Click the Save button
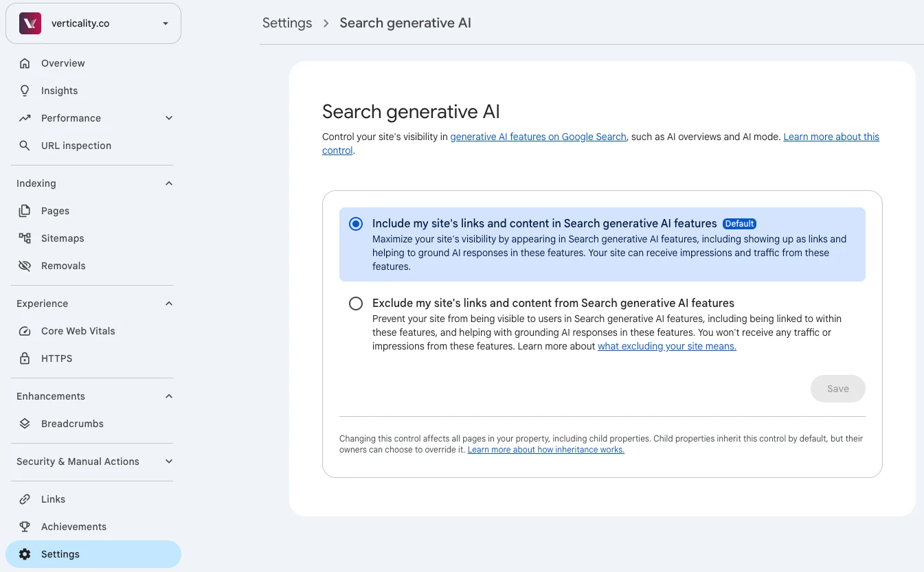 point(838,389)
